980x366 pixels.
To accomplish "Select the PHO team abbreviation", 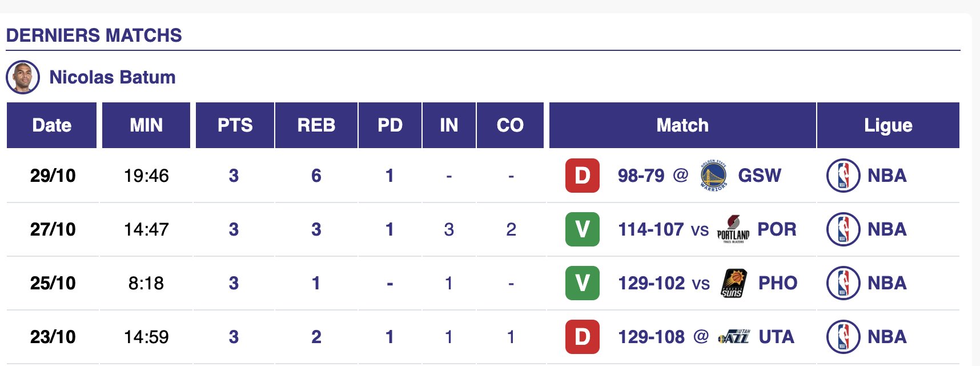I will (x=777, y=283).
